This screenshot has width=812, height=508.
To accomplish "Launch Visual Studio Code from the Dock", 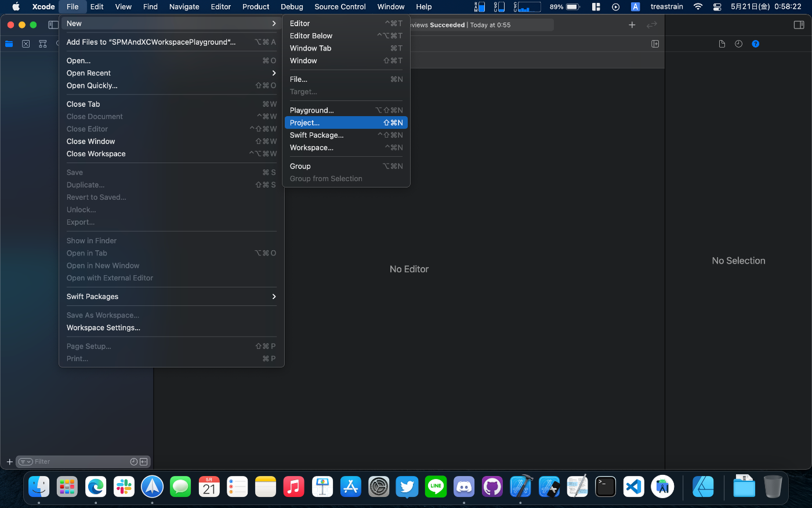I will tap(634, 487).
